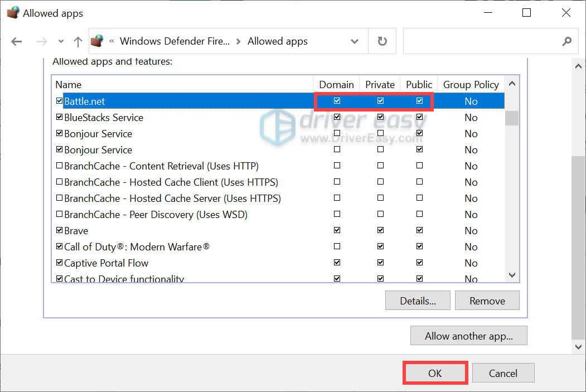Open the dropdown arrow after Windows Defender Firewall breadcrumb
Screen dimensions: 586x392
[239, 41]
